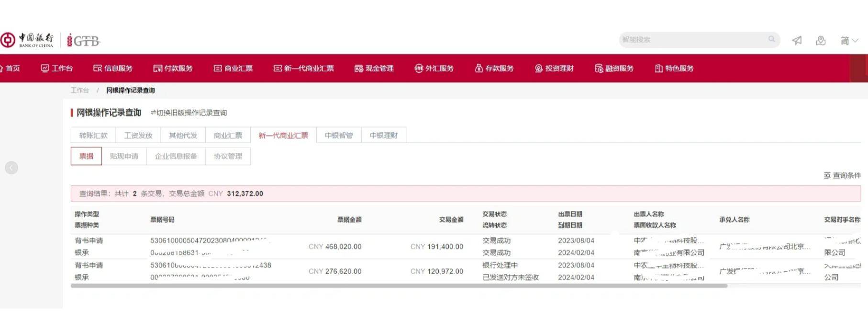Viewport: 868px width, 333px height.
Task: Click the customer service location icon
Action: point(821,41)
